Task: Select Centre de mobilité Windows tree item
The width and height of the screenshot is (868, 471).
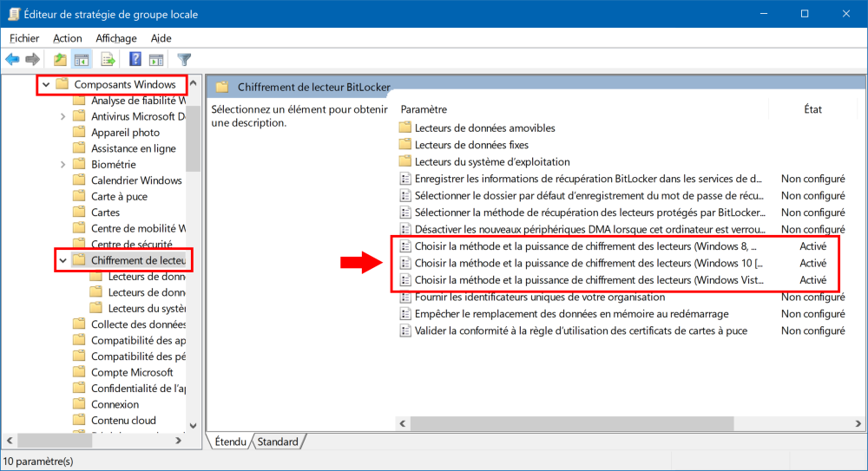Action: pos(138,229)
